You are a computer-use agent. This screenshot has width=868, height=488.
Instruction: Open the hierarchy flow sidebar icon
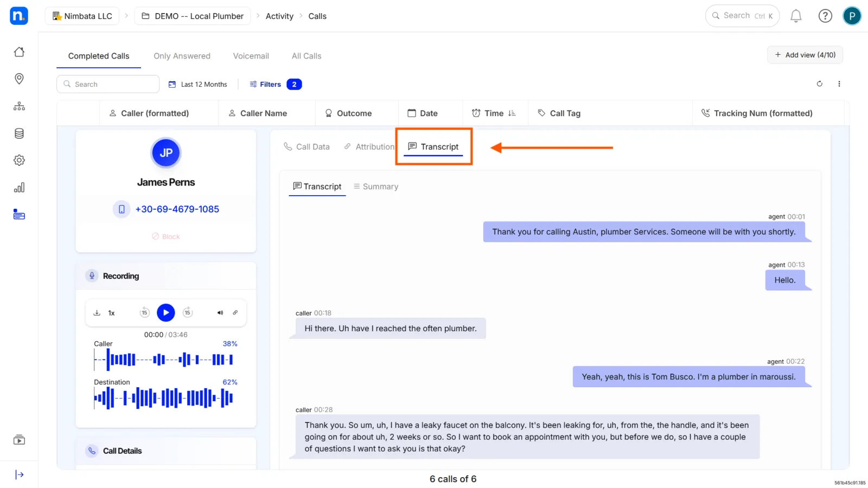pyautogui.click(x=19, y=106)
